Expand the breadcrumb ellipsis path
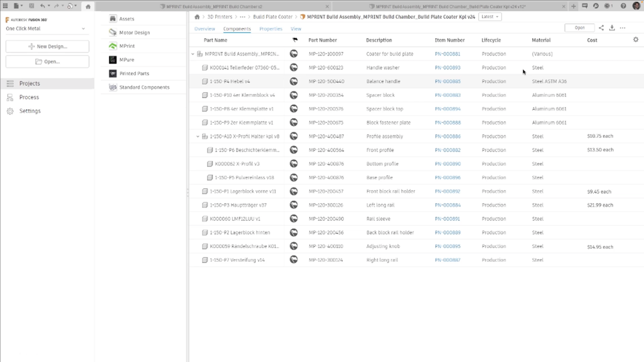This screenshot has width=644, height=362. tap(242, 17)
